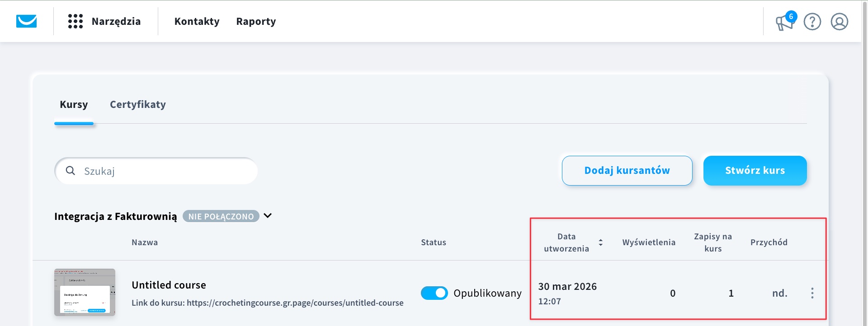The image size is (868, 326).
Task: Open the Narzędzia menu
Action: [x=116, y=21]
